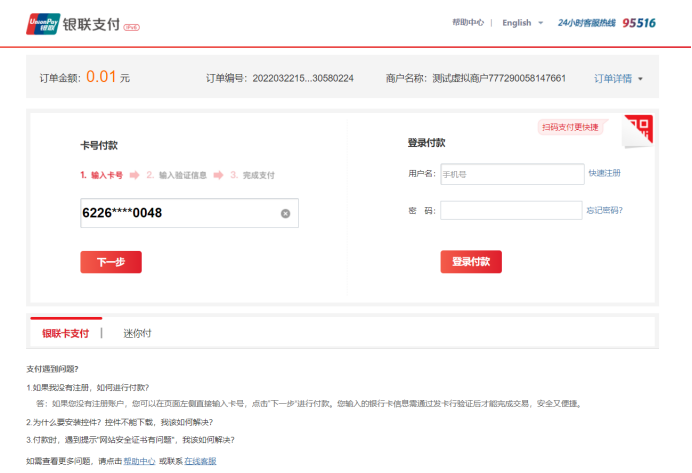Focus the 密码 password field
The width and height of the screenshot is (692, 473).
(511, 210)
